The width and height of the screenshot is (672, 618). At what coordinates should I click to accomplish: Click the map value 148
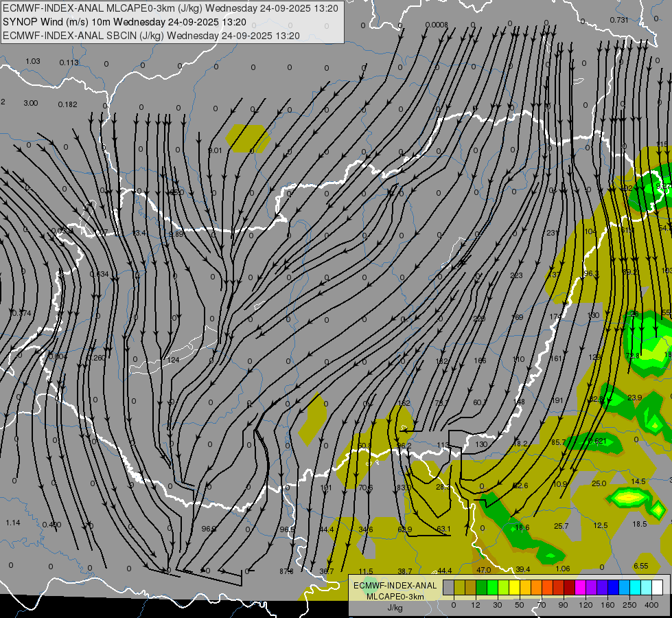click(518, 402)
